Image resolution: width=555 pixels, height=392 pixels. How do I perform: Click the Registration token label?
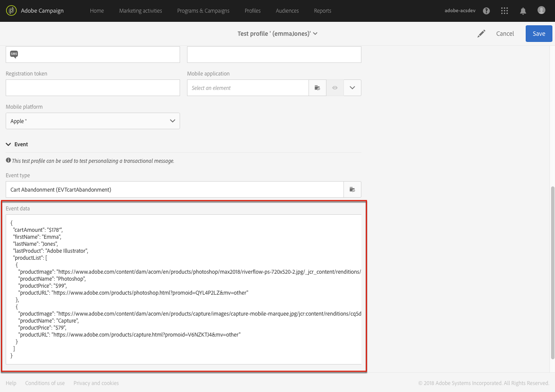point(27,74)
